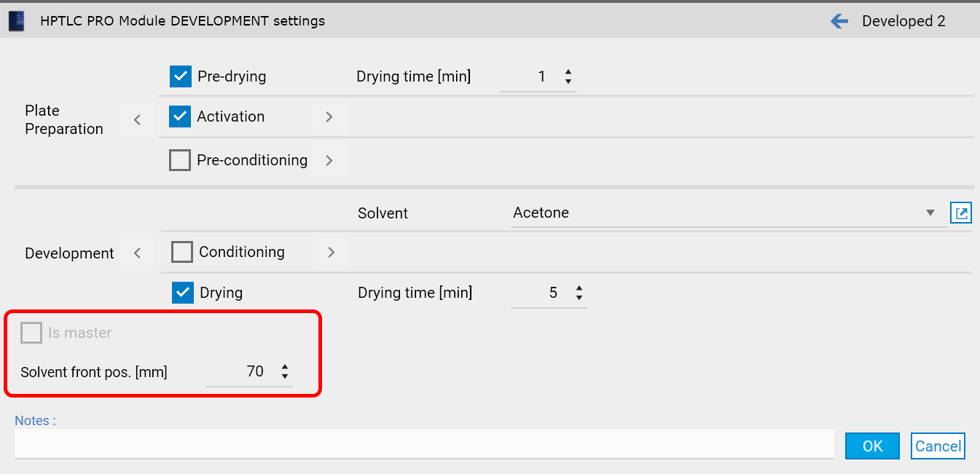Viewport: 980px width, 474px height.
Task: Increase solvent front position with the up arrow
Action: [x=285, y=367]
